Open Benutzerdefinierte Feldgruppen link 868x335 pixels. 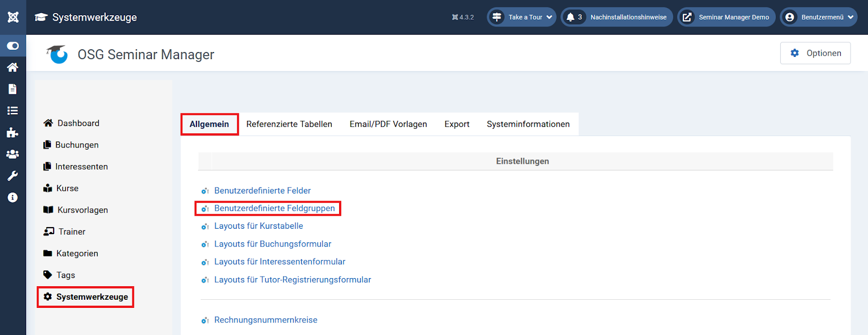(275, 208)
